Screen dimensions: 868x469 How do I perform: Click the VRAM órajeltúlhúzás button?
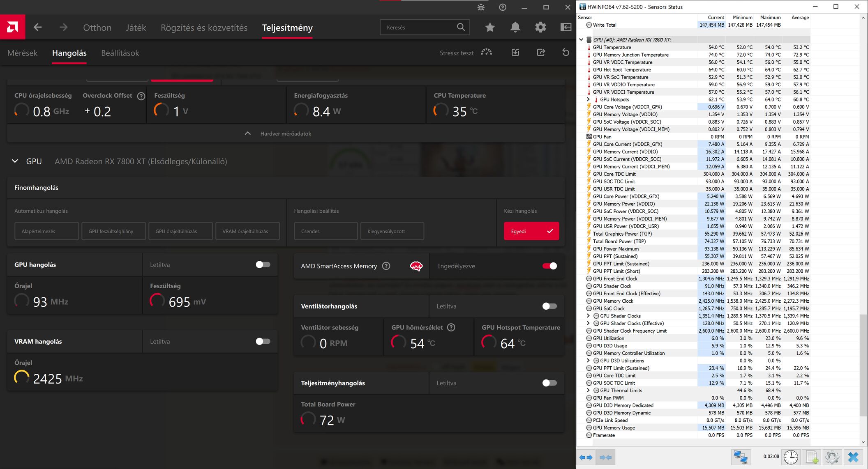click(x=248, y=231)
